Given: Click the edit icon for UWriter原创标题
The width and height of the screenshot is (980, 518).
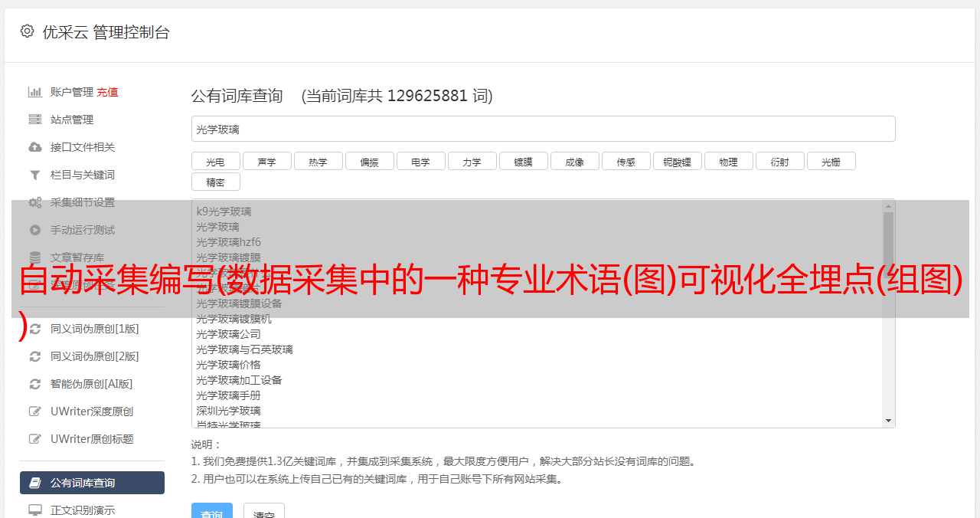Looking at the screenshot, I should 34,439.
